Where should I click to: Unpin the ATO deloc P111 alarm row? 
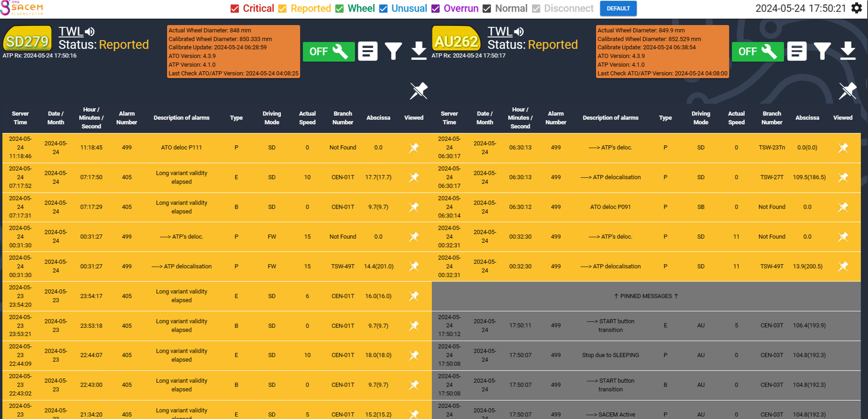(414, 148)
